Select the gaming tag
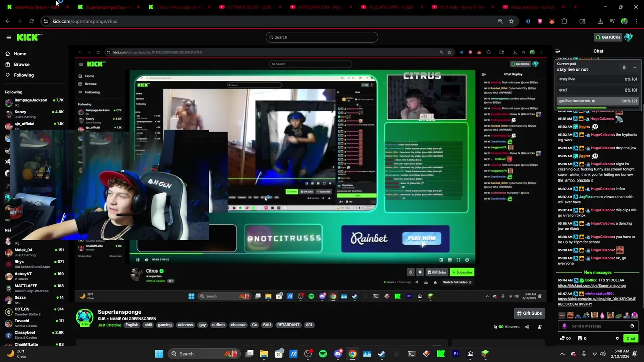The width and height of the screenshot is (644, 362). 165,325
